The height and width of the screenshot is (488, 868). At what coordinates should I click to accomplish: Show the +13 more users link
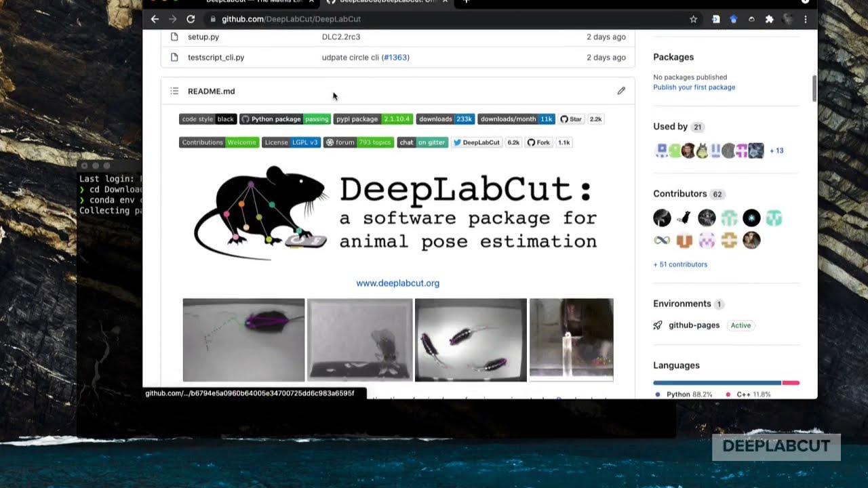[776, 150]
